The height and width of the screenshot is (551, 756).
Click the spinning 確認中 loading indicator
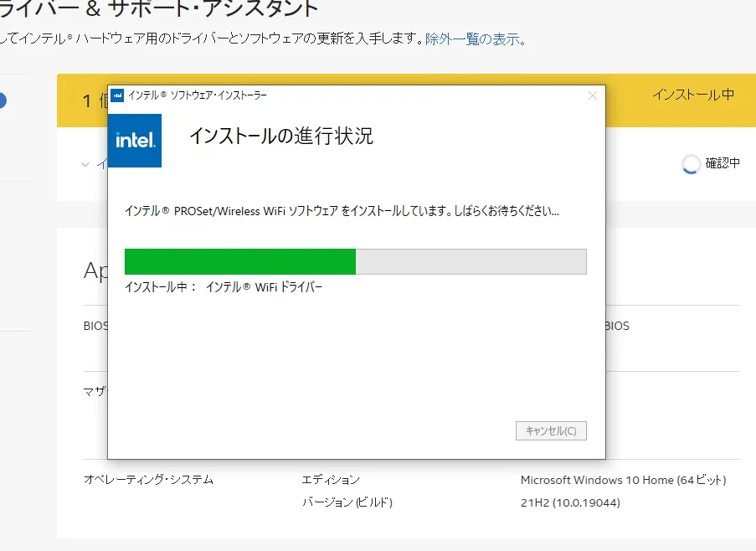click(691, 164)
